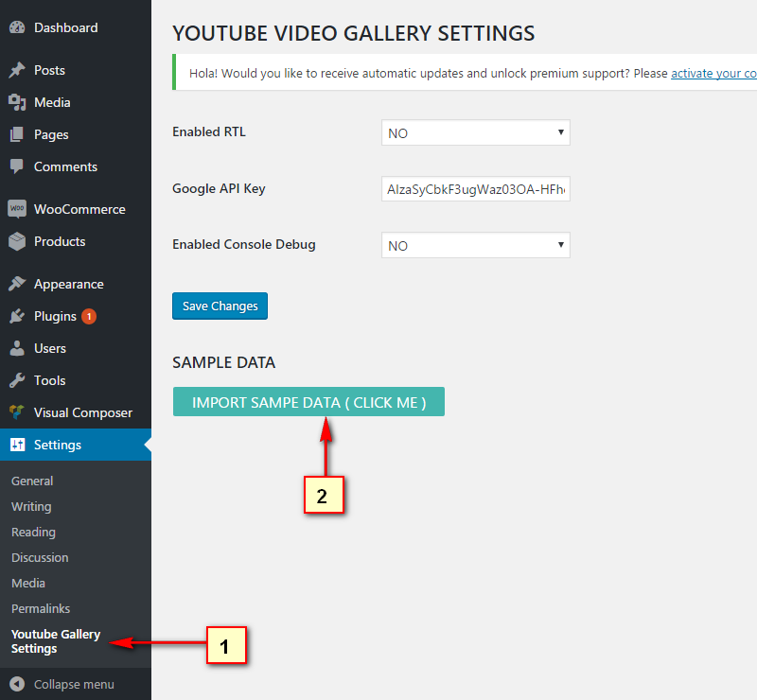Open Media via its camera icon

(17, 102)
